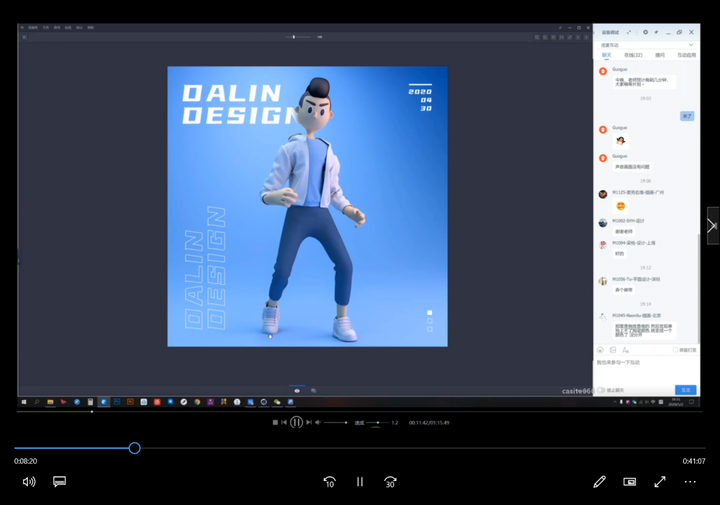The width and height of the screenshot is (720, 505).
Task: Open the 互动应用 tab
Action: 686,55
